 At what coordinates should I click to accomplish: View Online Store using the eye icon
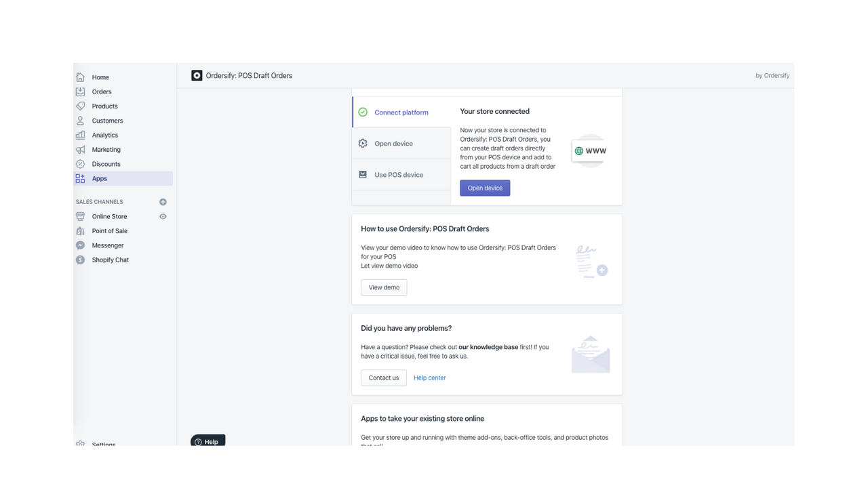[163, 216]
